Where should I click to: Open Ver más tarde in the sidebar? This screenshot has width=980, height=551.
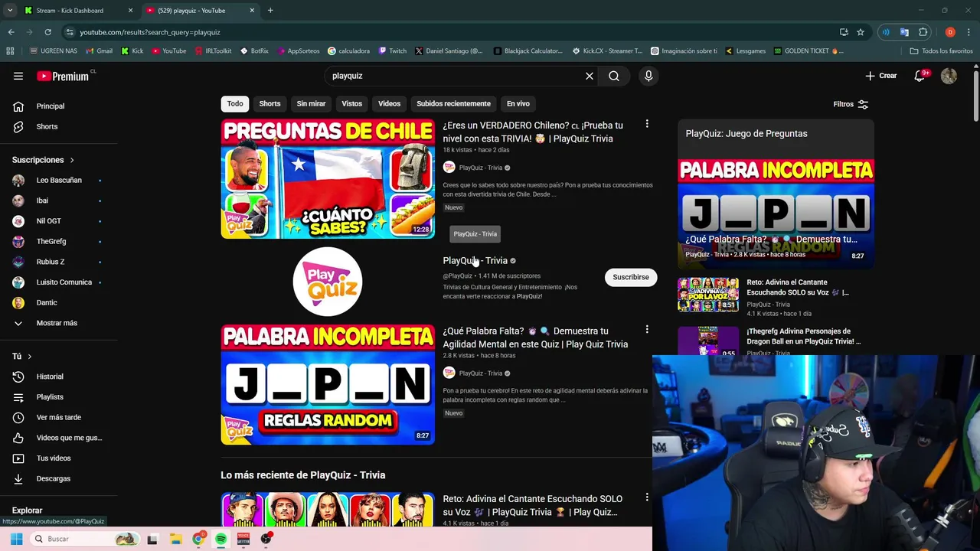pos(59,417)
